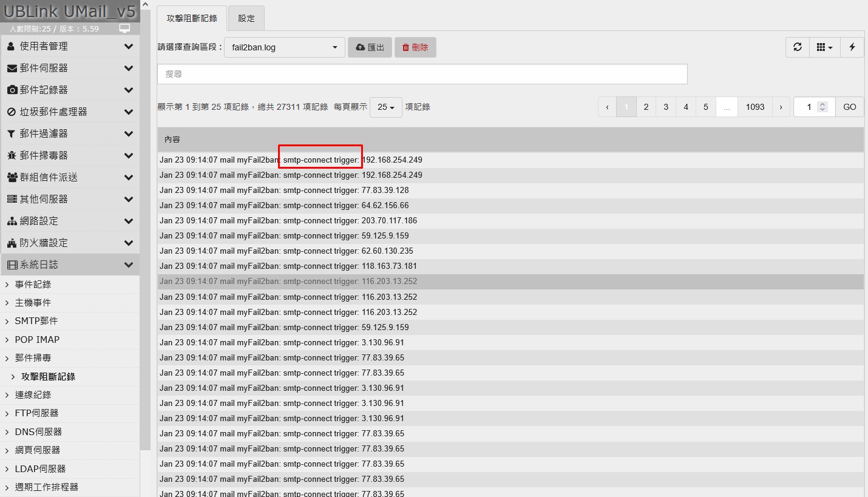
Task: Open the fail2ban.log file dropdown
Action: (284, 47)
